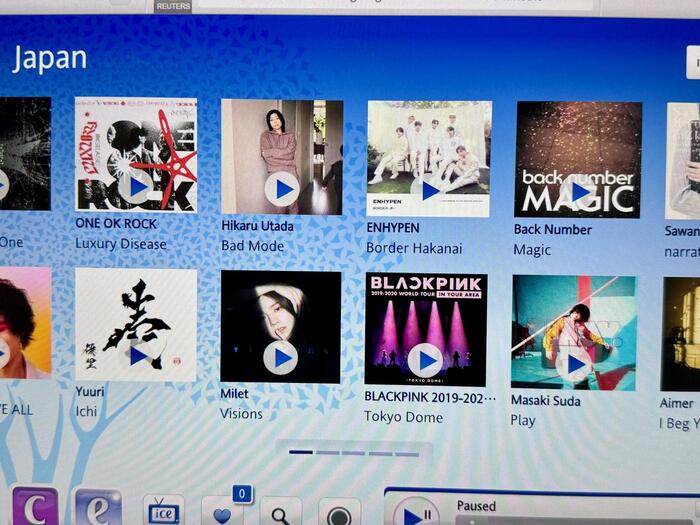Open Aimer album cover

(x=680, y=334)
